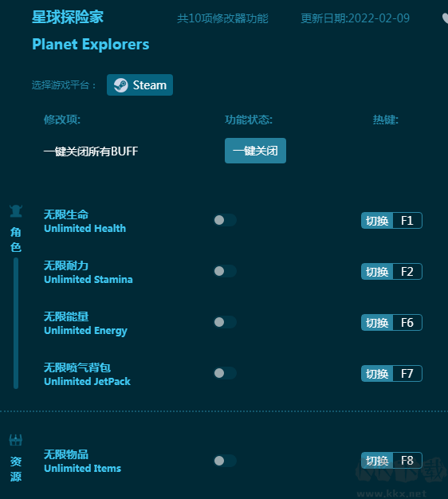Click the character helmet icon above 角色
The width and height of the screenshot is (448, 499).
pyautogui.click(x=16, y=211)
